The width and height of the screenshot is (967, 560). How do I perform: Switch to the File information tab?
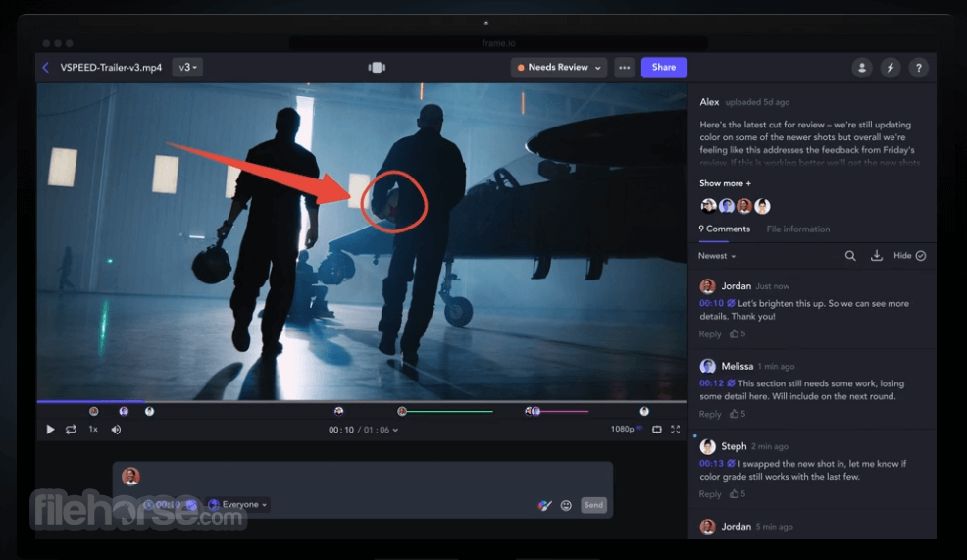[798, 229]
